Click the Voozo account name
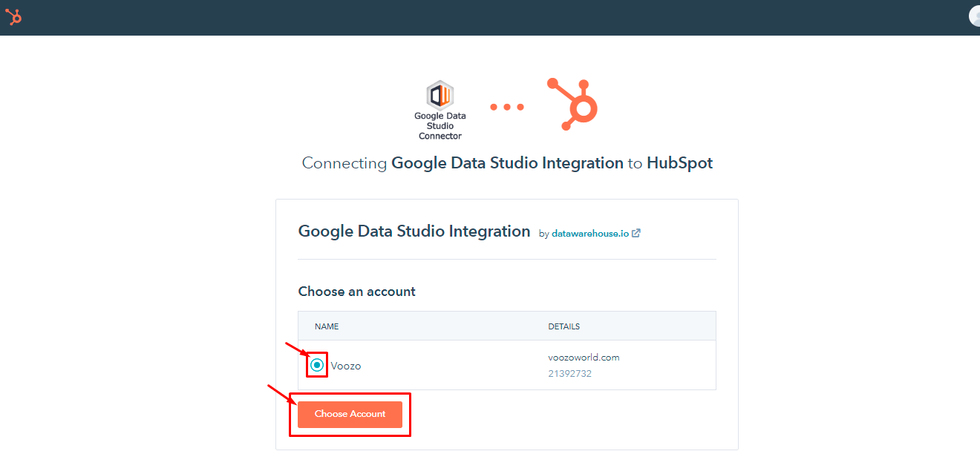The image size is (980, 454). click(346, 366)
